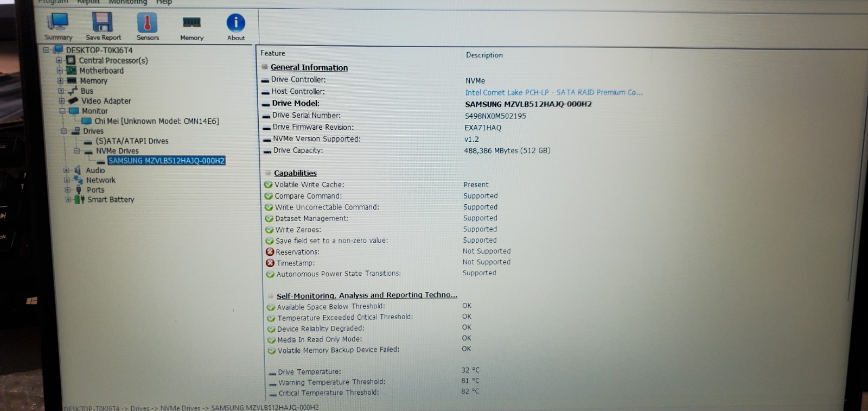Open the About info icon
Screen dimensions: 868x411
pyautogui.click(x=236, y=27)
